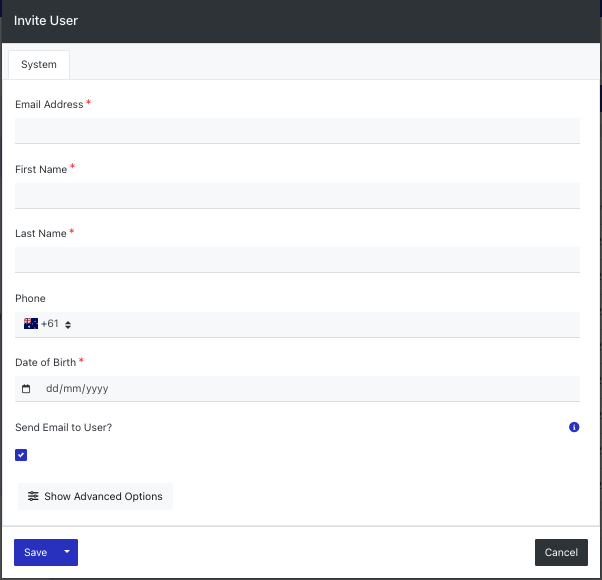The width and height of the screenshot is (602, 580).
Task: Focus the Last Name input field
Action: click(297, 260)
